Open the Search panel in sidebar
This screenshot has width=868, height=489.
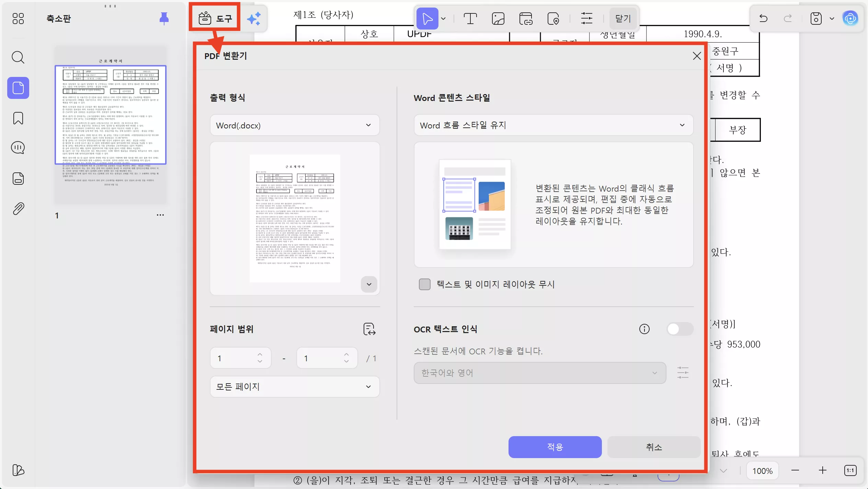click(18, 57)
